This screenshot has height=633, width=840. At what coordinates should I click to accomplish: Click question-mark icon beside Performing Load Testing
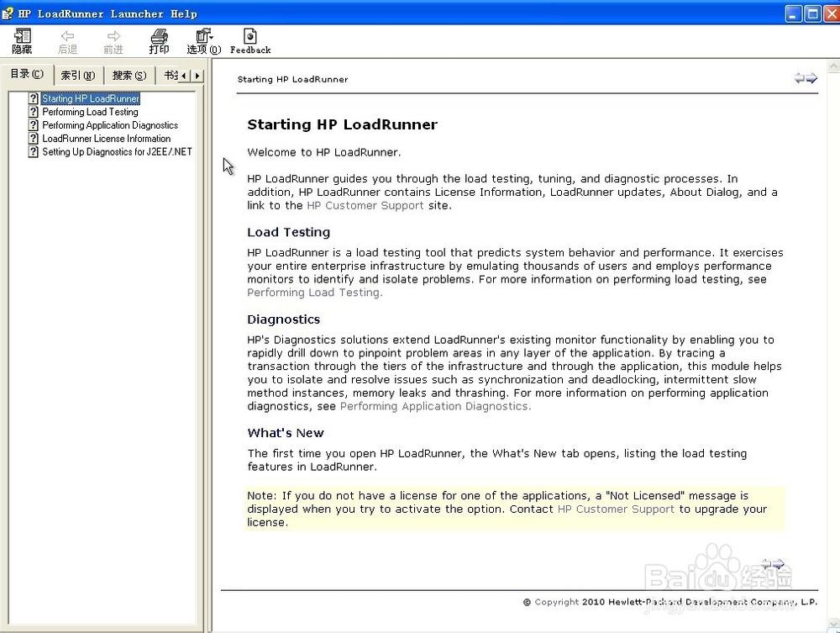[x=34, y=111]
